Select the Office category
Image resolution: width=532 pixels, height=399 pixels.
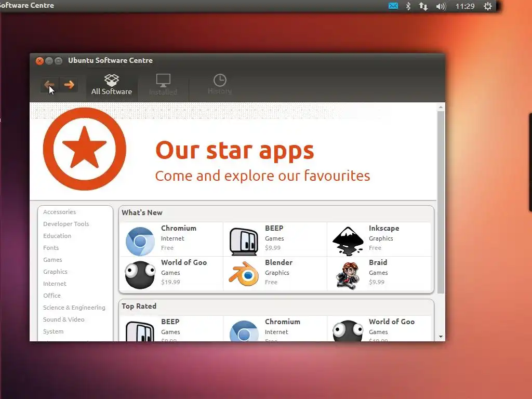coord(52,296)
